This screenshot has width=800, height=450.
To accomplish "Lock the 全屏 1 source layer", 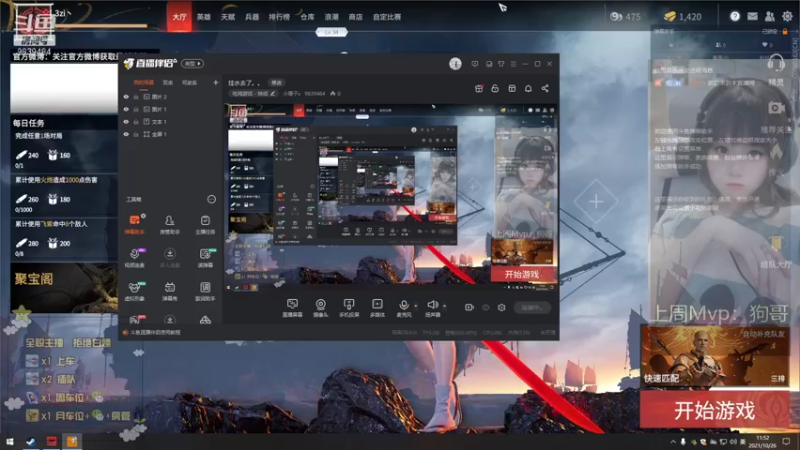I will pos(136,134).
